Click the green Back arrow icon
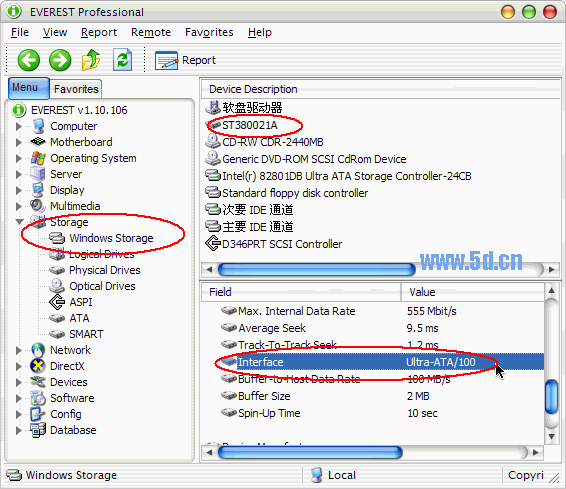566x489 pixels. tap(29, 60)
